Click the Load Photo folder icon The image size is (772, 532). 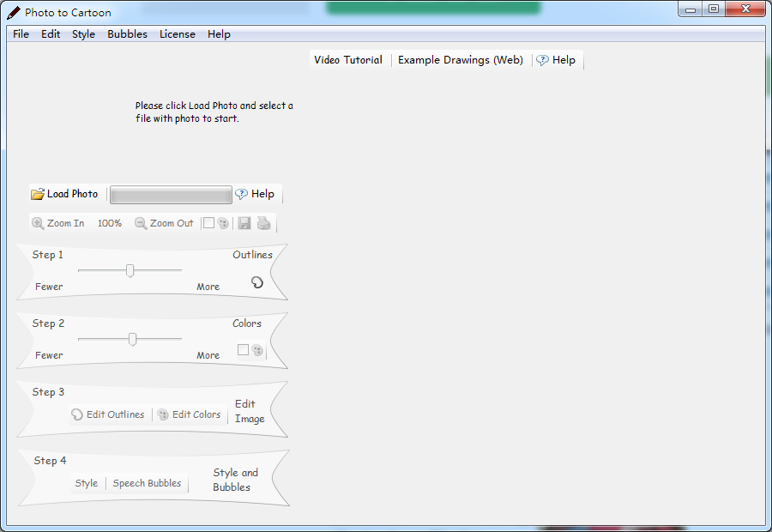38,194
